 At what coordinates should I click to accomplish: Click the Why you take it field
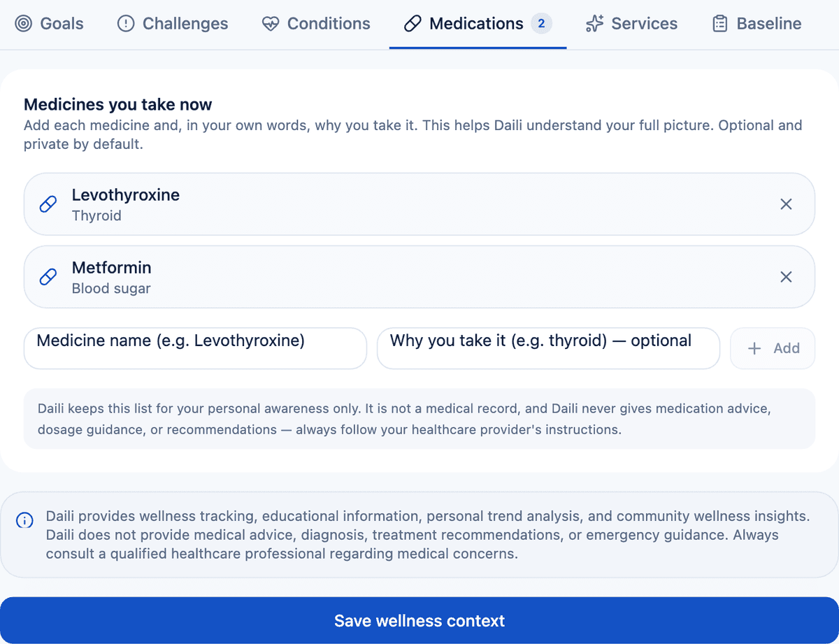pyautogui.click(x=548, y=348)
